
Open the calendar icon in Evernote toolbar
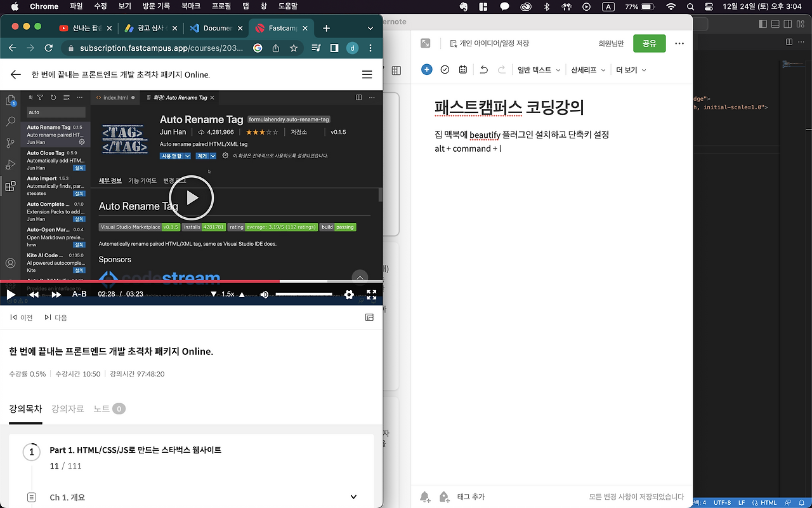pyautogui.click(x=462, y=70)
